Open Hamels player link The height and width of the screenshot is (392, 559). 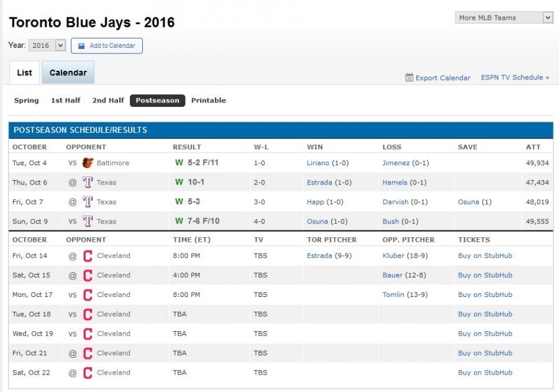[x=394, y=182]
